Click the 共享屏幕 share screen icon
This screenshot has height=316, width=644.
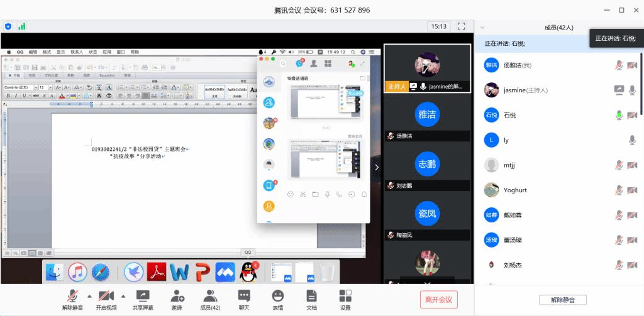142,295
